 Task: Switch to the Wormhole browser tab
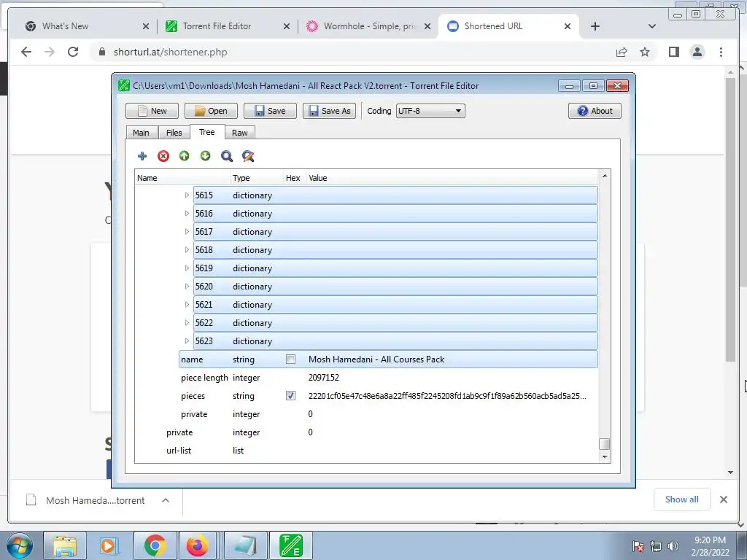coord(368,26)
